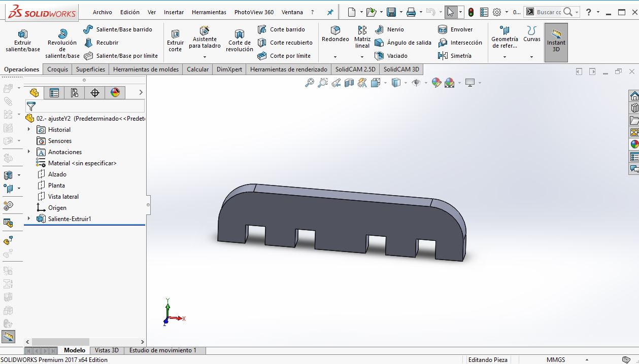Screen dimensions: 639x364
Task: Switch to the Croquis tab
Action: (57, 69)
